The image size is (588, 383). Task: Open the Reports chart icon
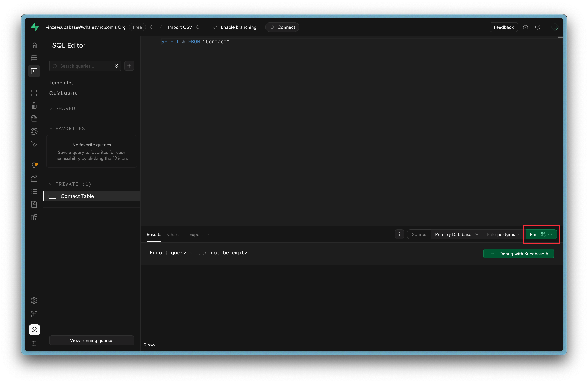pos(34,179)
